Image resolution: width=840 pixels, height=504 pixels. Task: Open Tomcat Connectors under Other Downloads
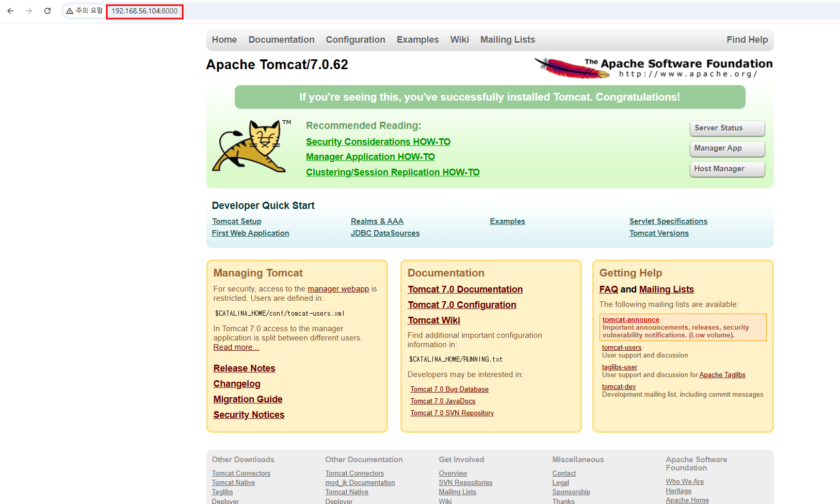click(x=241, y=474)
